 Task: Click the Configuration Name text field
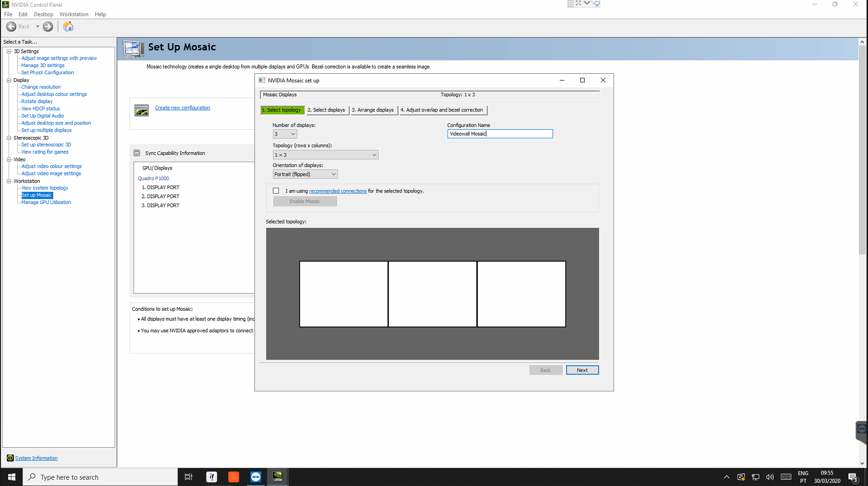click(500, 134)
